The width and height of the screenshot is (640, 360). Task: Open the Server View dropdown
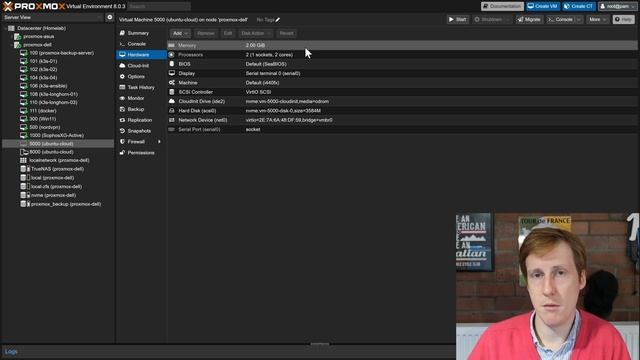coord(53,18)
